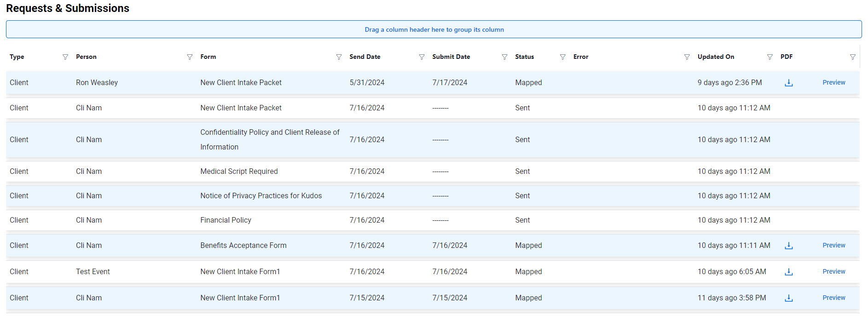Click the group-by-column drop area

pos(434,29)
